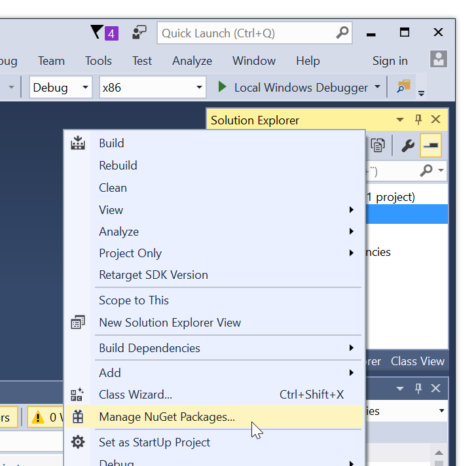Select Retarget SDK Version
The width and height of the screenshot is (476, 466).
pyautogui.click(x=213, y=275)
